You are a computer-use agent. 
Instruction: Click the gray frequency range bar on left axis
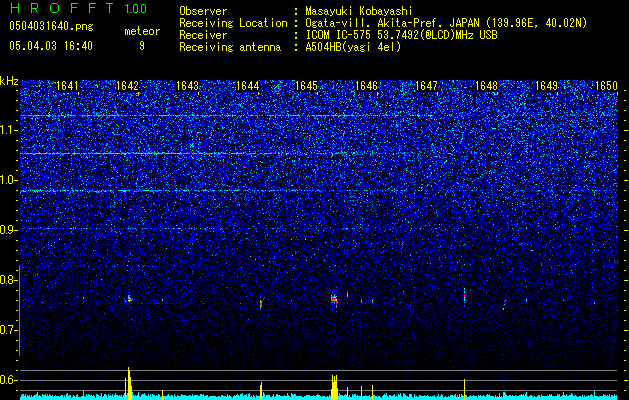(20, 311)
